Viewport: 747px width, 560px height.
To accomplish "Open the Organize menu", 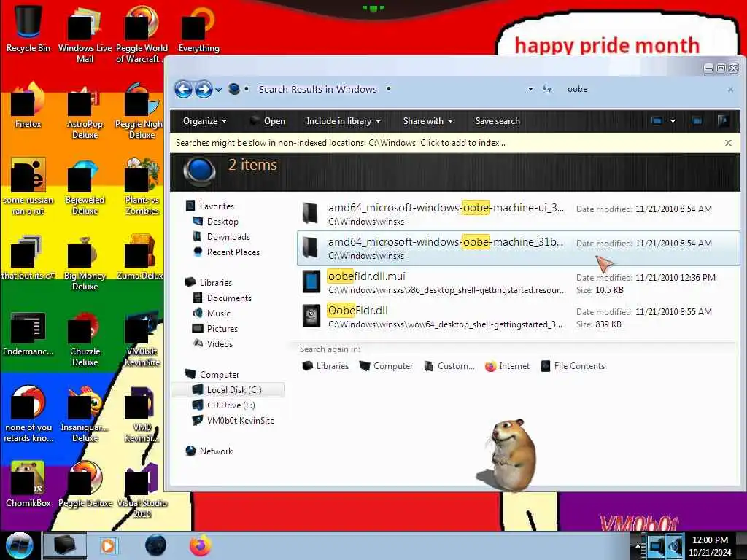I will (204, 121).
